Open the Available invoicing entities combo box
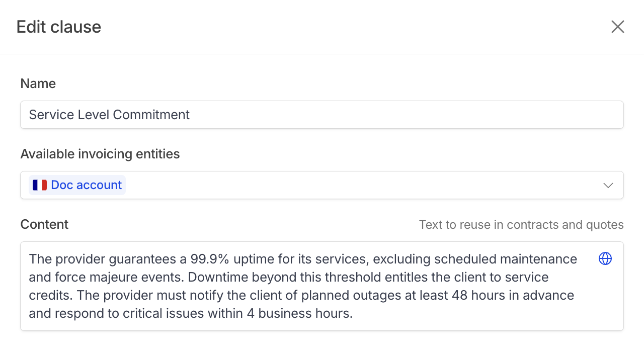 (322, 185)
